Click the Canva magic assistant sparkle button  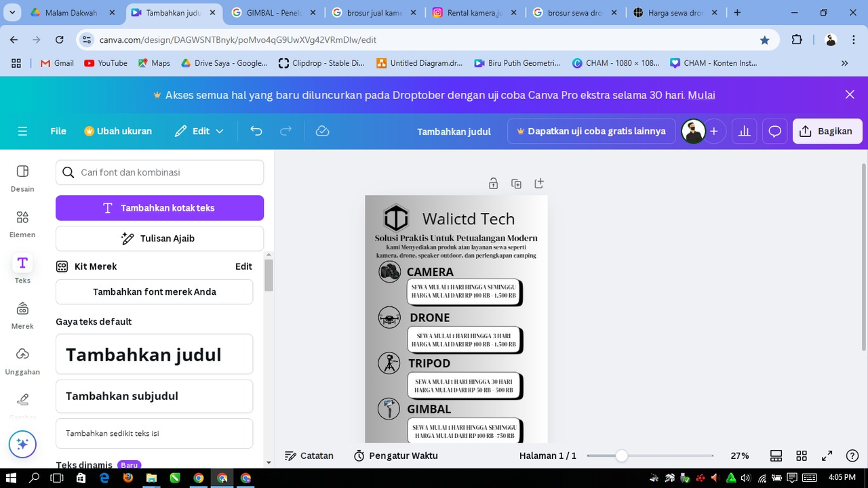click(22, 445)
